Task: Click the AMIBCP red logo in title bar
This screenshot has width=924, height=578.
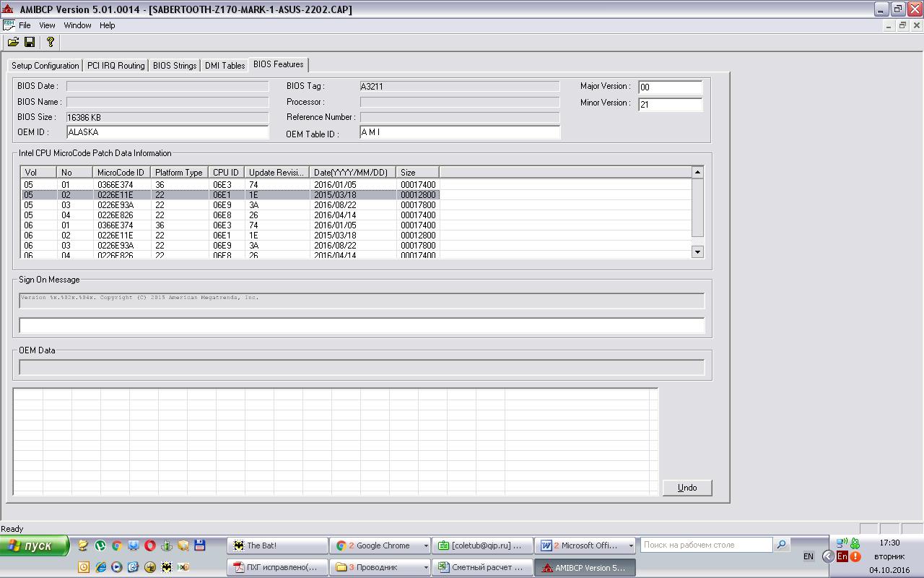Action: tap(8, 9)
